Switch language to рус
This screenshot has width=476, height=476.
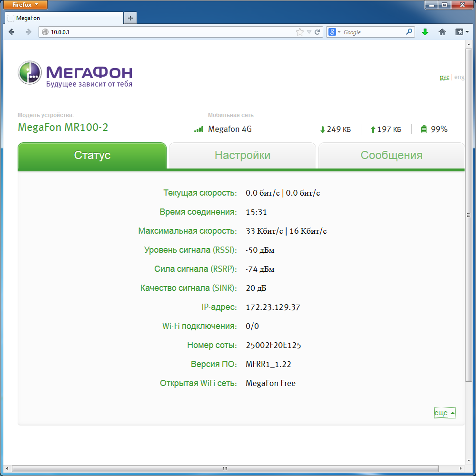pyautogui.click(x=444, y=77)
